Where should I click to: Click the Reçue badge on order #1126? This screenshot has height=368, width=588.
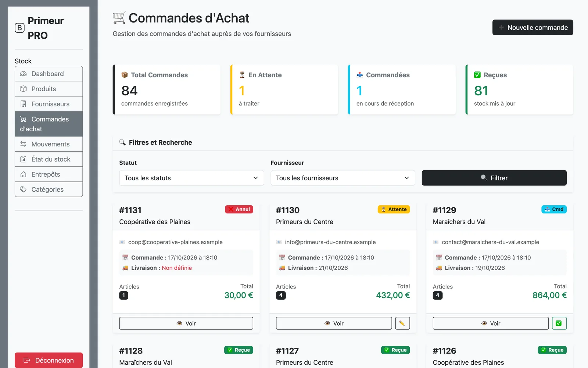pyautogui.click(x=552, y=350)
